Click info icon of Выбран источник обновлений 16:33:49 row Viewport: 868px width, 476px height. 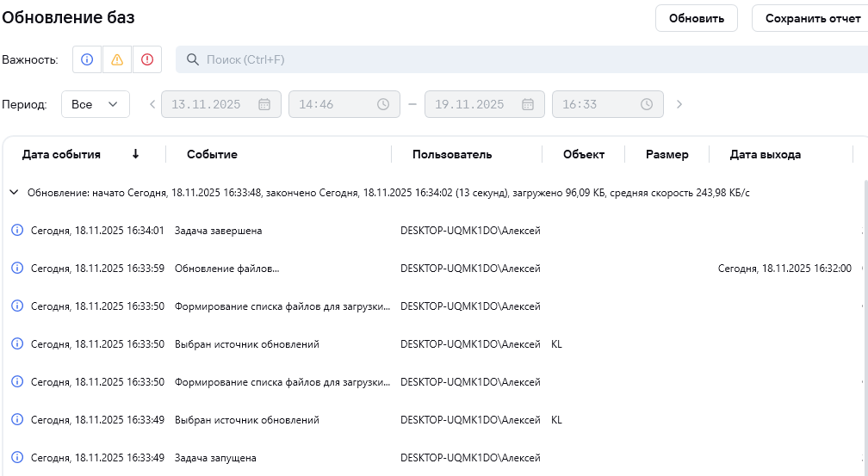point(17,419)
